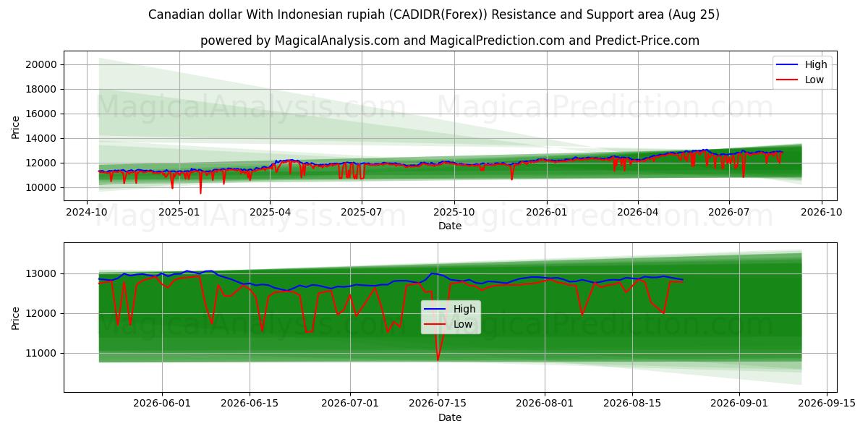This screenshot has height=434, width=868.
Task: Click the 2026-04 date tick label
Action: tap(637, 212)
